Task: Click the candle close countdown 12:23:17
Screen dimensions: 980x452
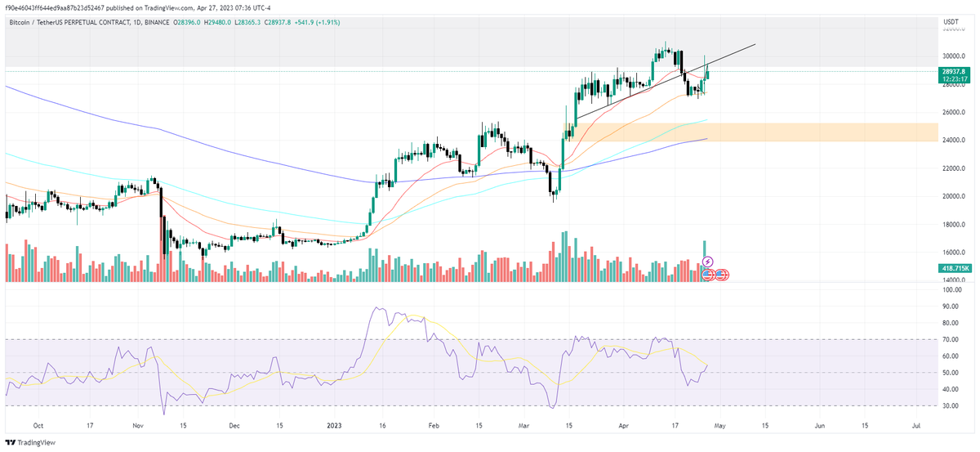Action: 952,80
